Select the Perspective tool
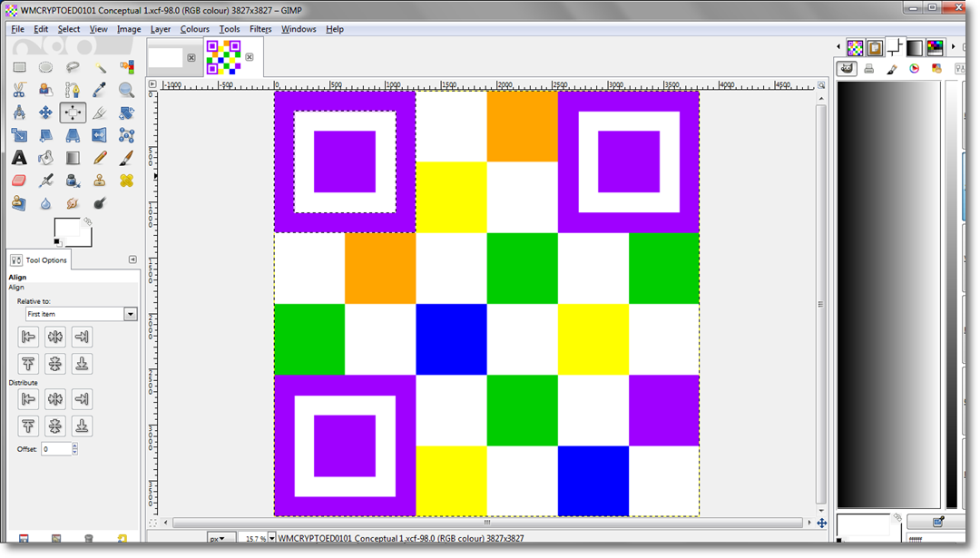The image size is (980, 558). click(73, 135)
